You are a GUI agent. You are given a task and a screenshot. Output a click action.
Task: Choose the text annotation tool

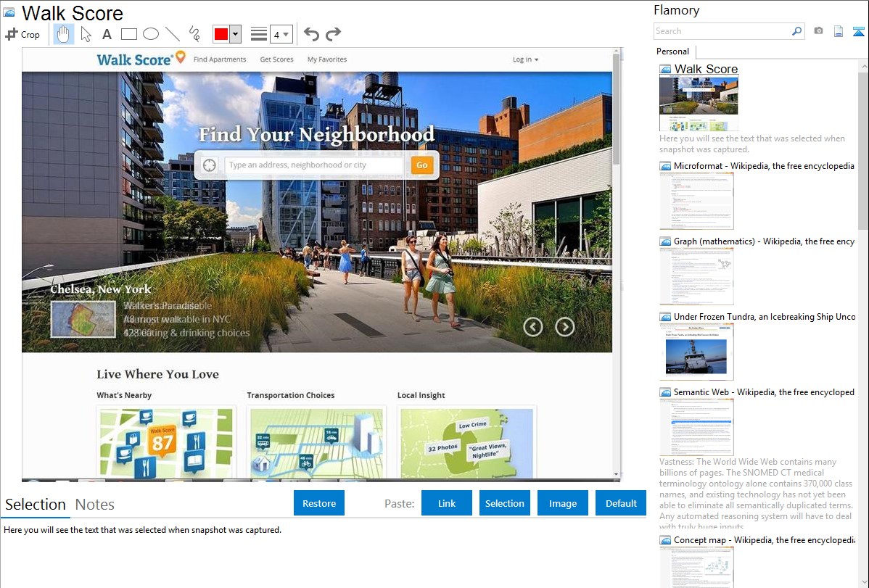[107, 34]
